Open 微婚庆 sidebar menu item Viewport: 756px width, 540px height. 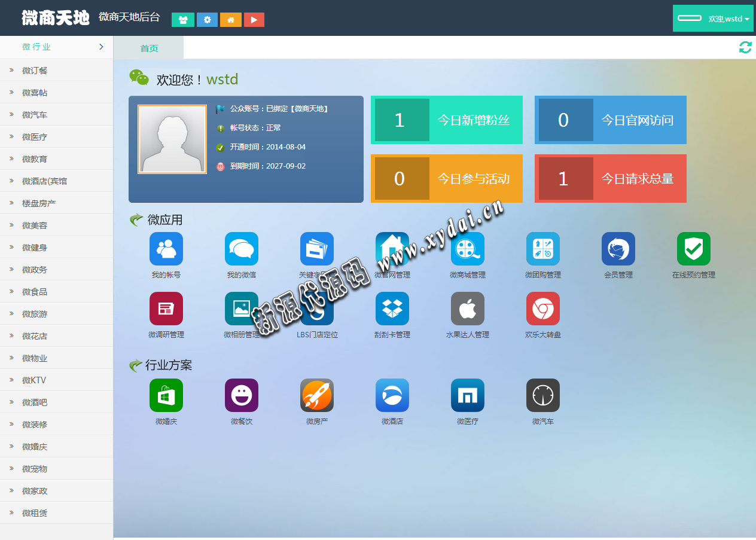56,446
